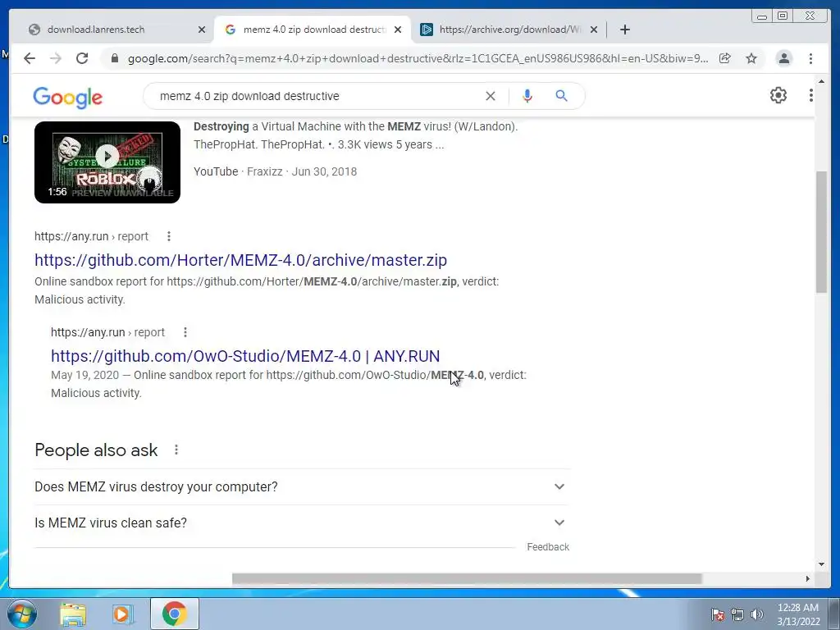840x630 pixels.
Task: Open volume control in tray
Action: 757,614
